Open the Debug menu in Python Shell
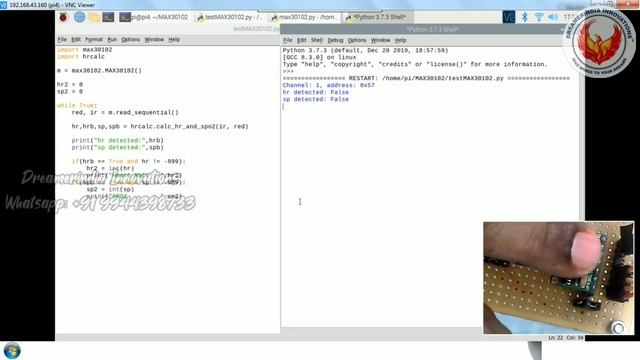The height and width of the screenshot is (360, 640). point(335,40)
